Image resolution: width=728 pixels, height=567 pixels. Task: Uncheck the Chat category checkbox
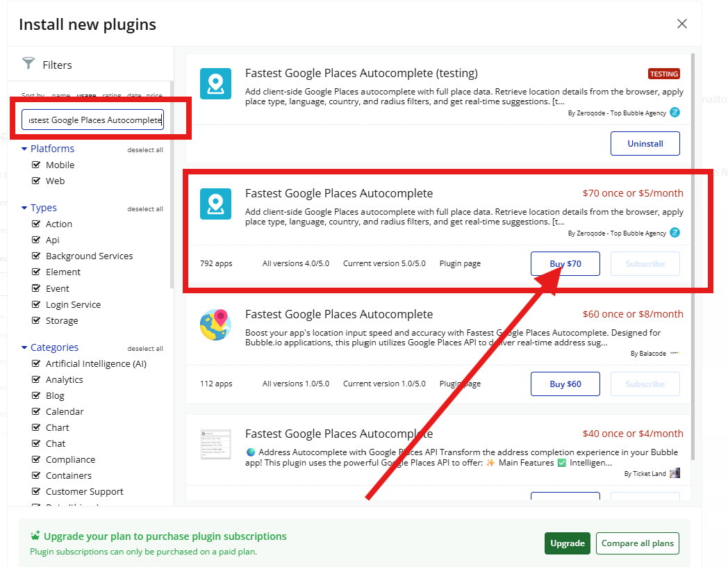35,443
